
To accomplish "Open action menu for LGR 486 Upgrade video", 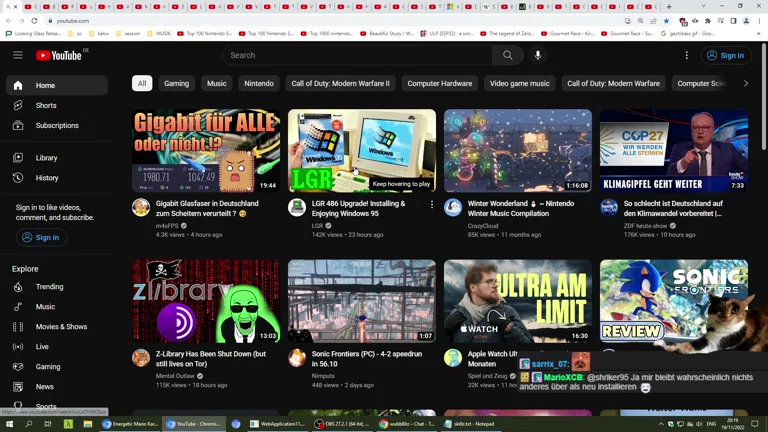I will click(x=432, y=204).
